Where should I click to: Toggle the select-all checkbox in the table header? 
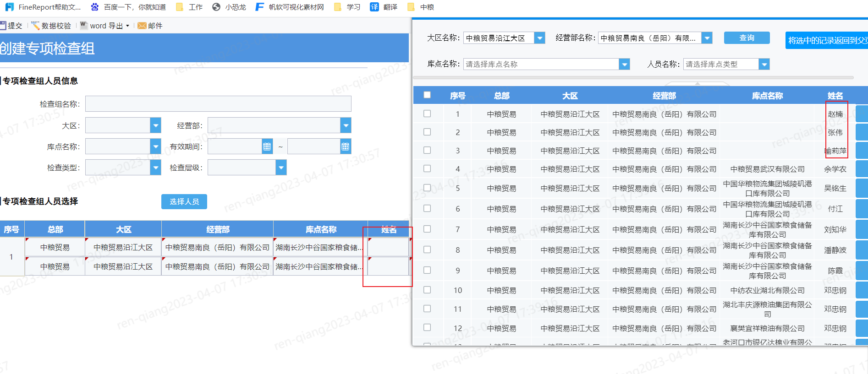(x=427, y=95)
